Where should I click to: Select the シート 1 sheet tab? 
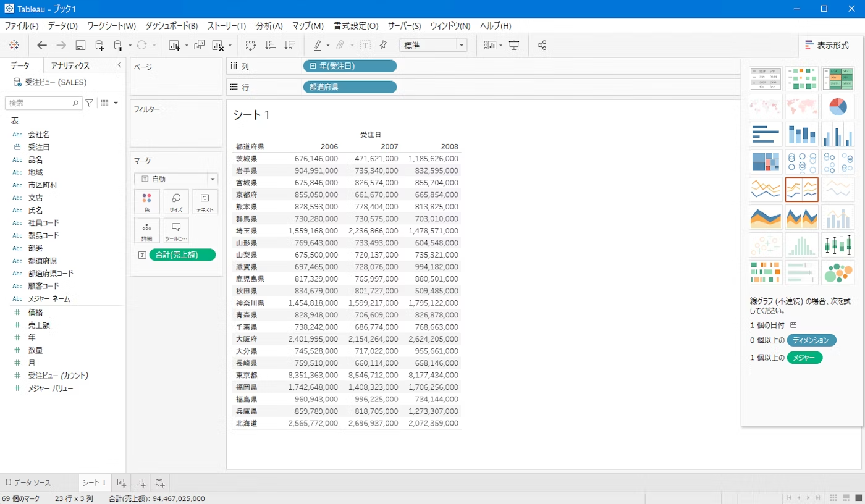coord(95,483)
